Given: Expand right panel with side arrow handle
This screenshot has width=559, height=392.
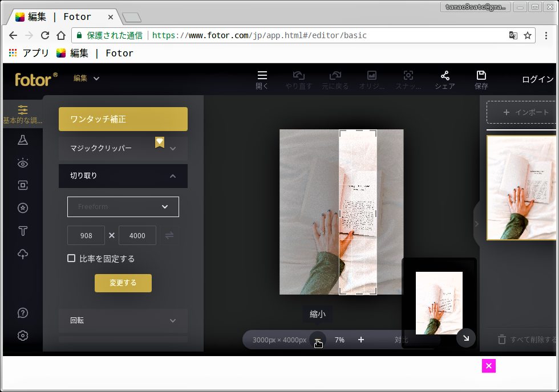Looking at the screenshot, I should [476, 224].
